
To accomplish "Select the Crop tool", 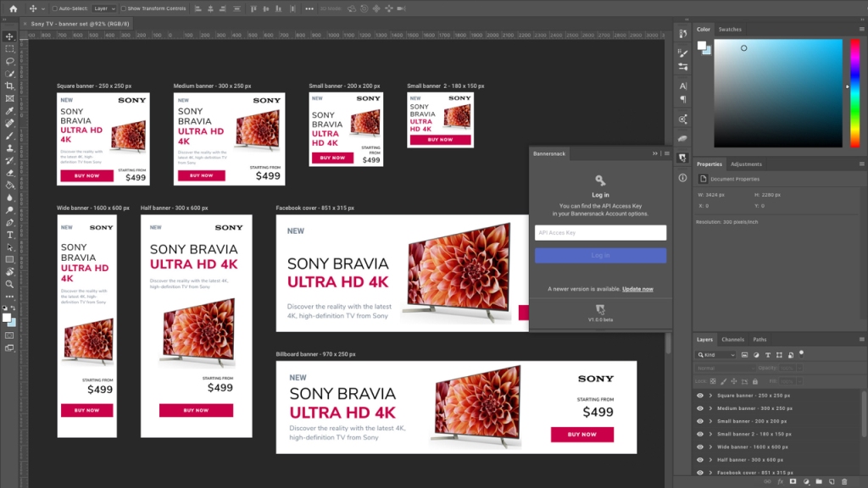I will (x=9, y=86).
